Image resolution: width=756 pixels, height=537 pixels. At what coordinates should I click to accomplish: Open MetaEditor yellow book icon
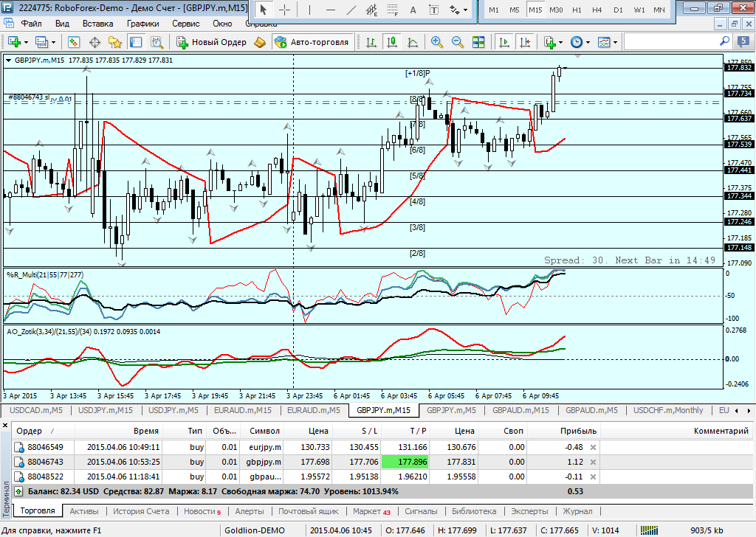click(x=260, y=42)
